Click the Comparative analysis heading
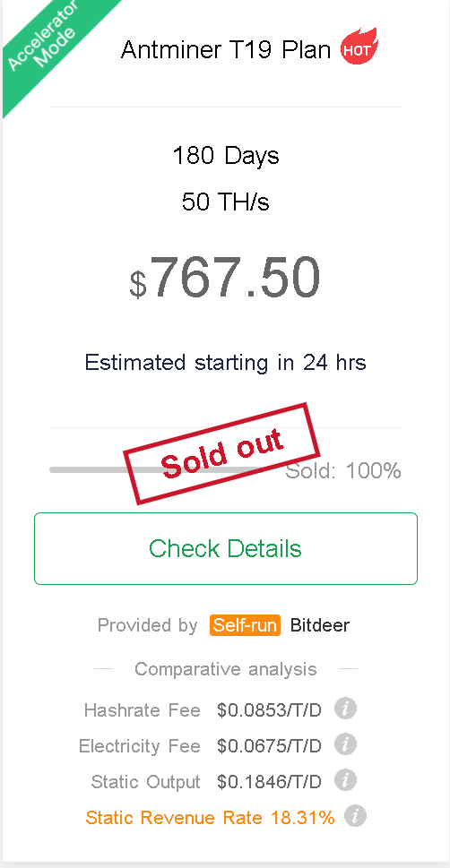The image size is (450, 868). [x=226, y=669]
